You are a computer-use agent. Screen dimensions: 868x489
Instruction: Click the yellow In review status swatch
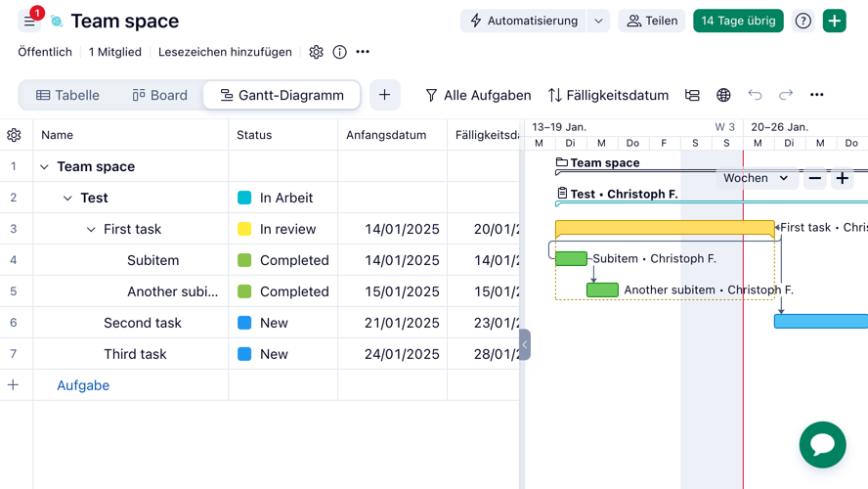[244, 229]
